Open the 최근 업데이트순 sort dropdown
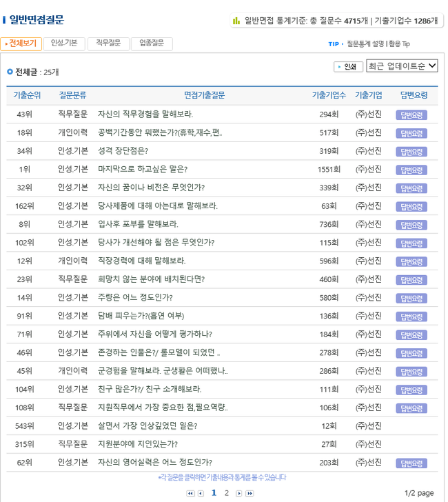Viewport: 448px width, 502px height. tap(402, 66)
